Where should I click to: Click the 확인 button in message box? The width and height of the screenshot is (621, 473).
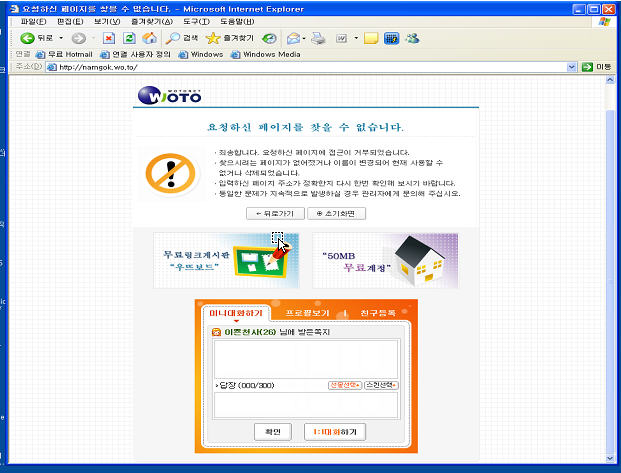click(273, 432)
